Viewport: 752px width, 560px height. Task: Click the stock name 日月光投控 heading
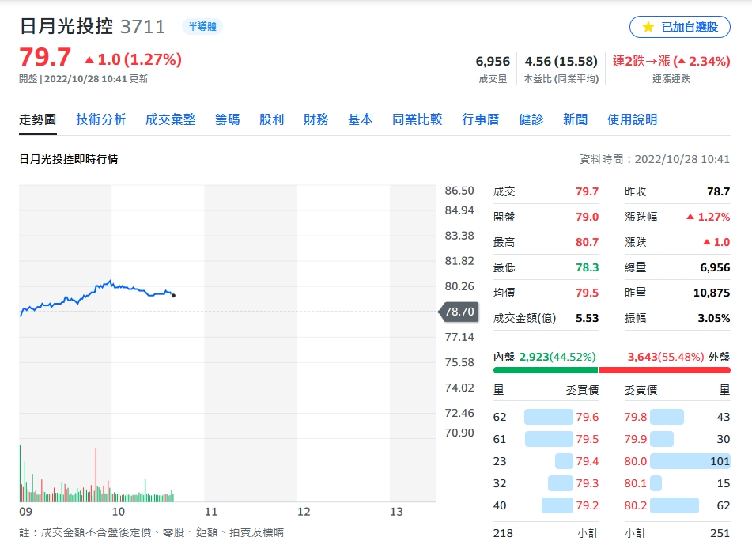pyautogui.click(x=66, y=26)
